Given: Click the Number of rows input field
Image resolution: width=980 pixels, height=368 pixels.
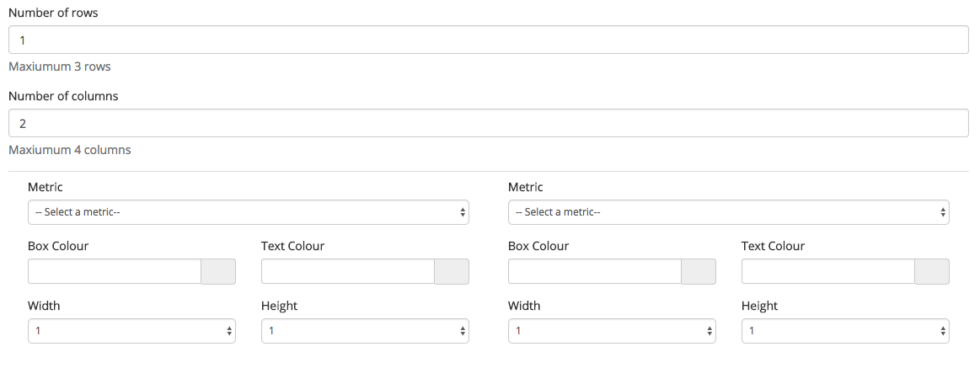Looking at the screenshot, I should [x=488, y=40].
